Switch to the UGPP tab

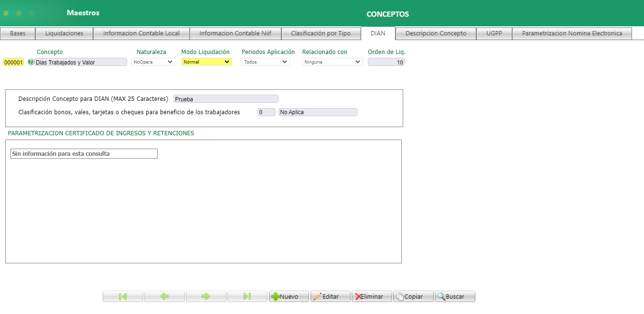tap(494, 33)
